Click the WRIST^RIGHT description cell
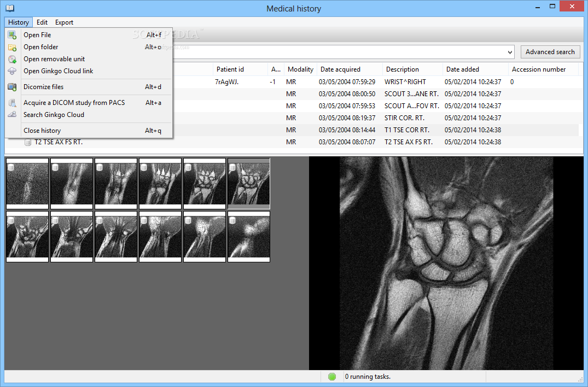588x387 pixels. click(405, 81)
